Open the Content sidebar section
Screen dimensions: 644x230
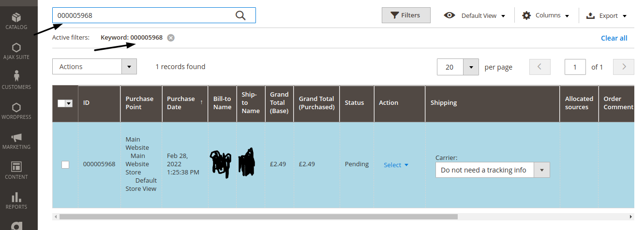point(16,171)
